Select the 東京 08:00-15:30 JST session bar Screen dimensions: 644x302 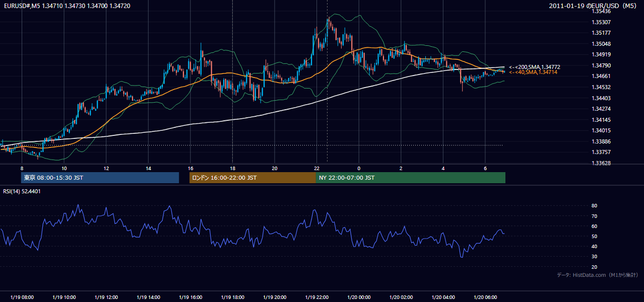pyautogui.click(x=100, y=178)
